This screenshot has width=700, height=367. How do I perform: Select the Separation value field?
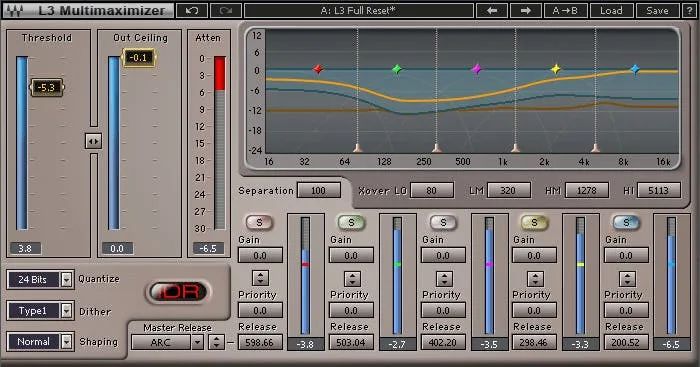319,191
